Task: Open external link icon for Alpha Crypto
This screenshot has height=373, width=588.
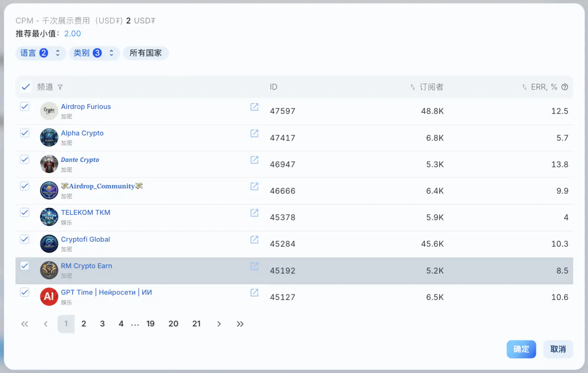Action: tap(255, 133)
